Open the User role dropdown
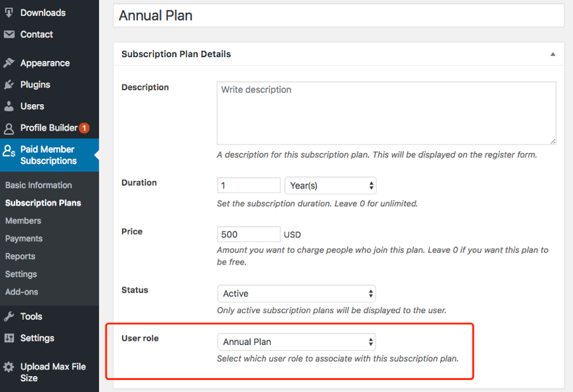Viewport: 573px width, 392px height. point(296,342)
